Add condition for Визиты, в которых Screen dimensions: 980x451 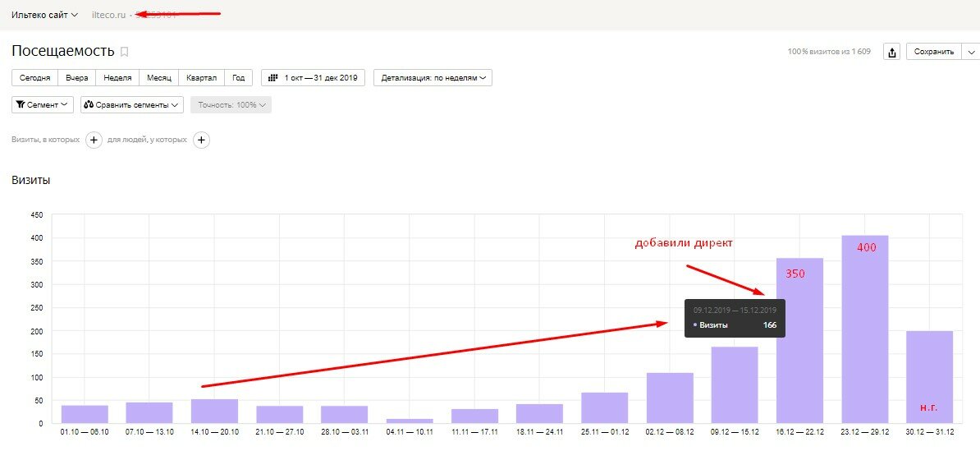[x=93, y=140]
